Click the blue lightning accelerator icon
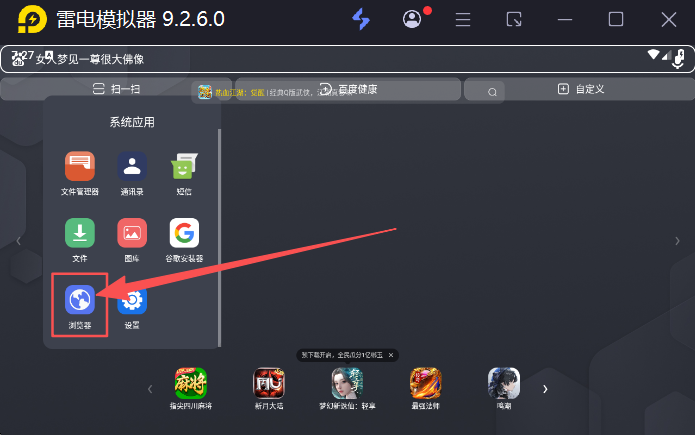695x435 pixels. tap(361, 20)
